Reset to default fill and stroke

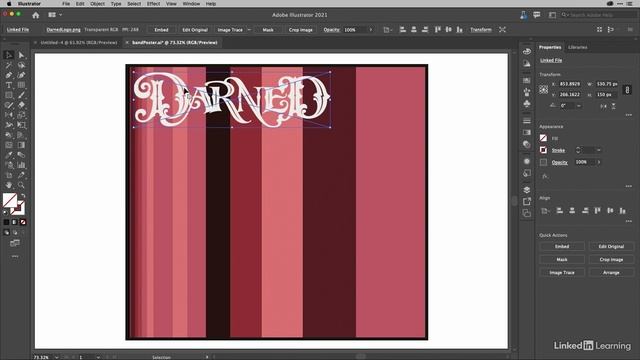click(x=6, y=212)
